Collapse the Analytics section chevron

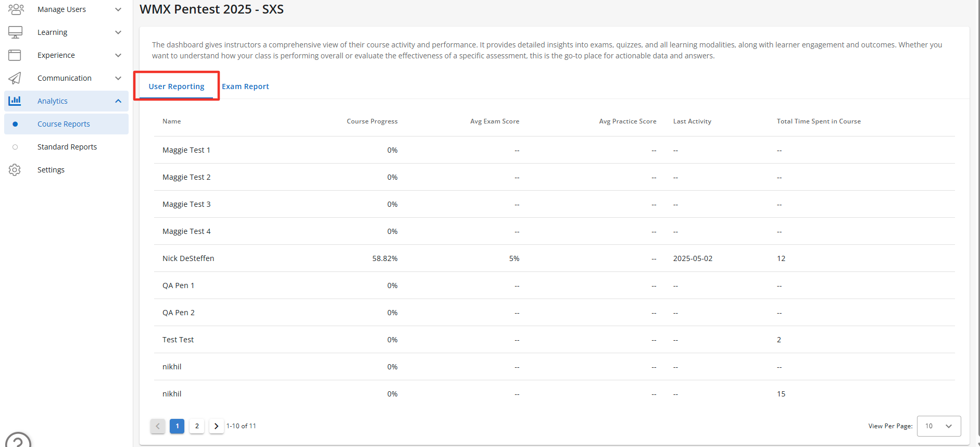[118, 101]
